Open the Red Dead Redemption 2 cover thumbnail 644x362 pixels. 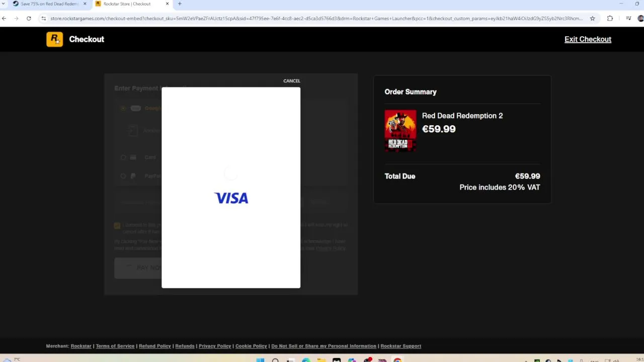click(400, 131)
